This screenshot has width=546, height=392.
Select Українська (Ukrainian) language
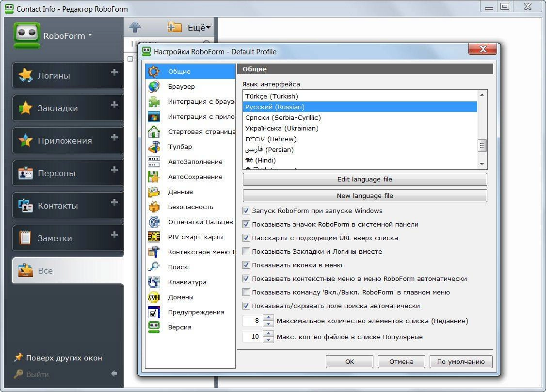(x=360, y=128)
